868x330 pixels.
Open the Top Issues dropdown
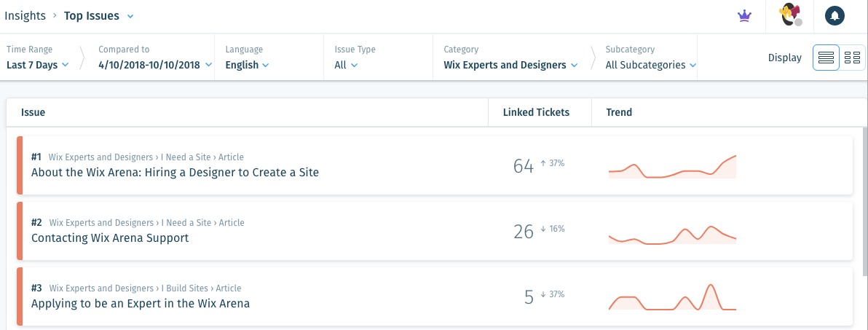[98, 15]
